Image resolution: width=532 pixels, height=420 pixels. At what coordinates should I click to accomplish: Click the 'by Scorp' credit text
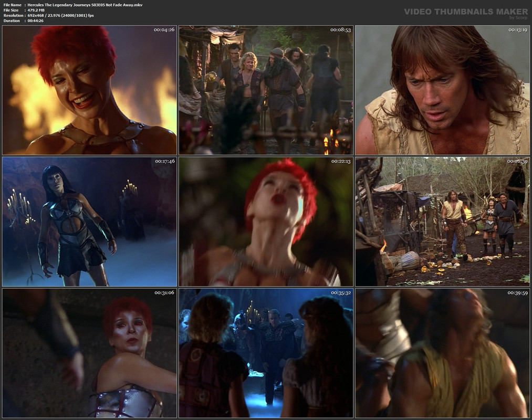518,18
